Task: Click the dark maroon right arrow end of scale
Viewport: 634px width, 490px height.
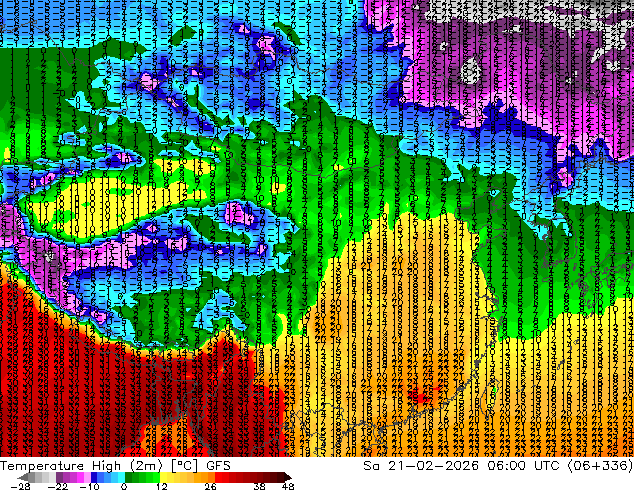Action: pos(287,477)
